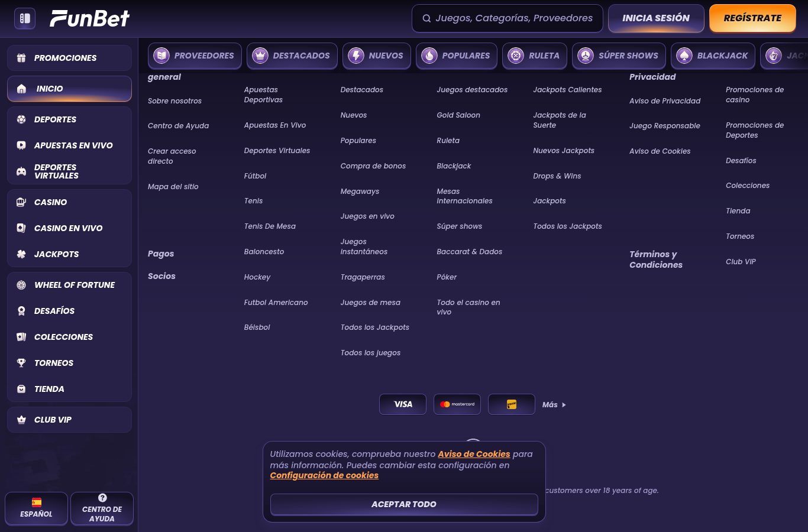Click the Desafíos medal icon
The width and height of the screenshot is (808, 532).
[x=21, y=311]
